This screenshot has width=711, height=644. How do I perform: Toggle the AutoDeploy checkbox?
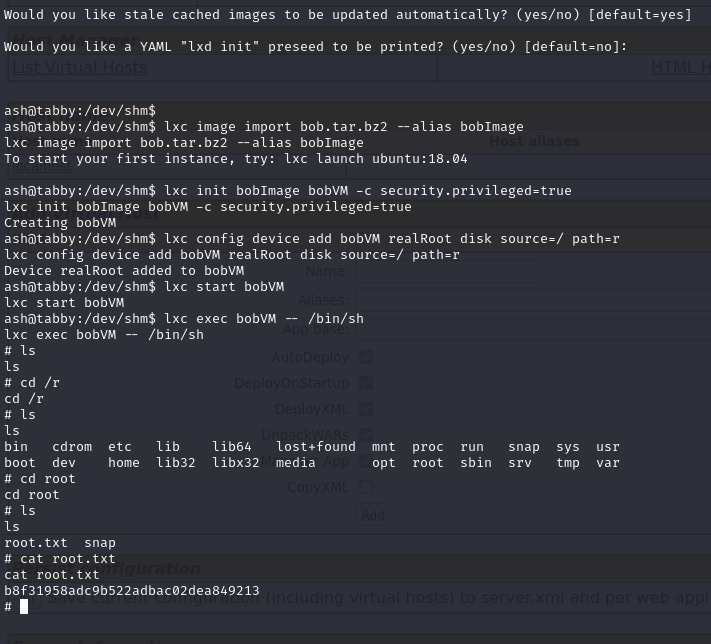pyautogui.click(x=366, y=357)
